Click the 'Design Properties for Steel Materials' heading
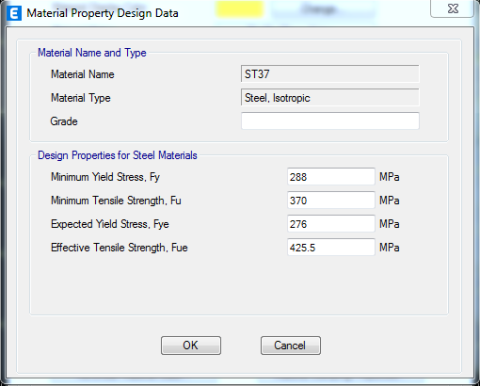The height and width of the screenshot is (386, 480). pos(117,155)
